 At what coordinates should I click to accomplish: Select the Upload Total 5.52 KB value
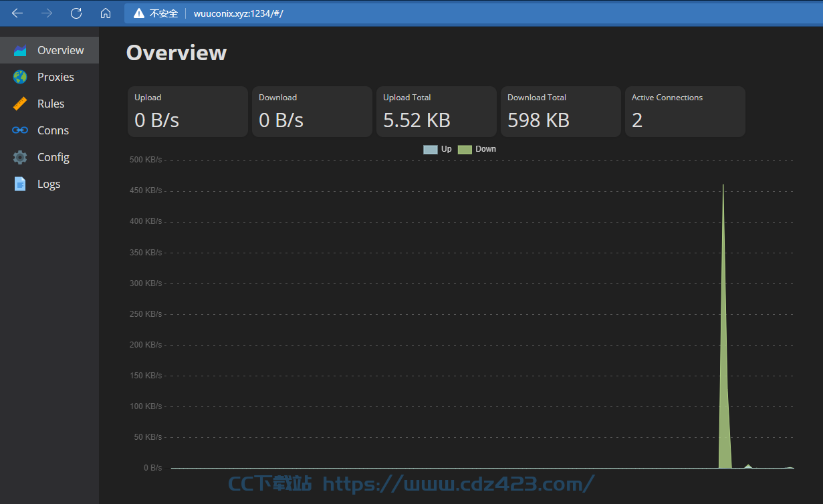[417, 120]
